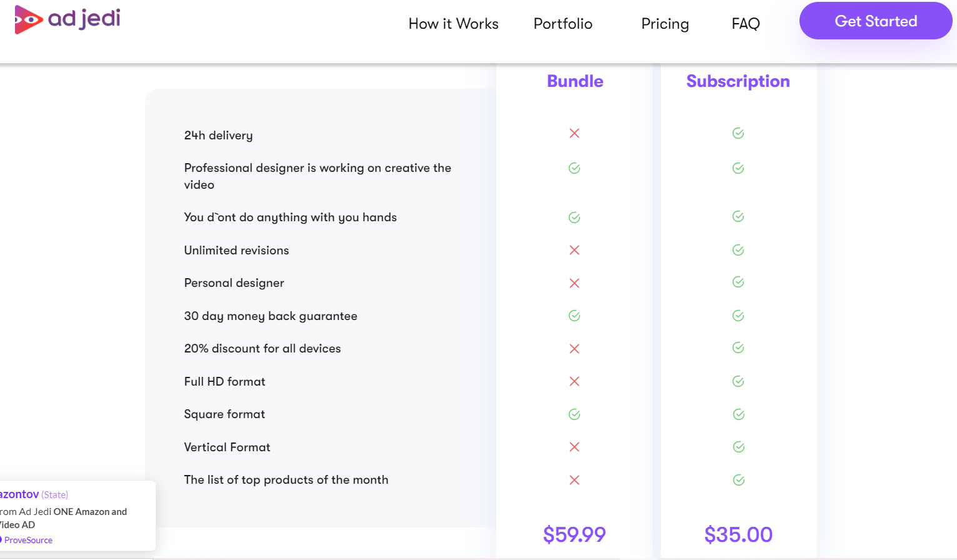Click the 20% discount for all devices label
The width and height of the screenshot is (957, 560).
(x=263, y=348)
